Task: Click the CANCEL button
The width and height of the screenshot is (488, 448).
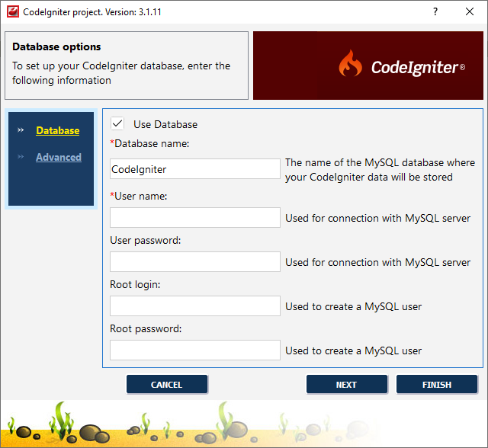Action: (x=167, y=385)
